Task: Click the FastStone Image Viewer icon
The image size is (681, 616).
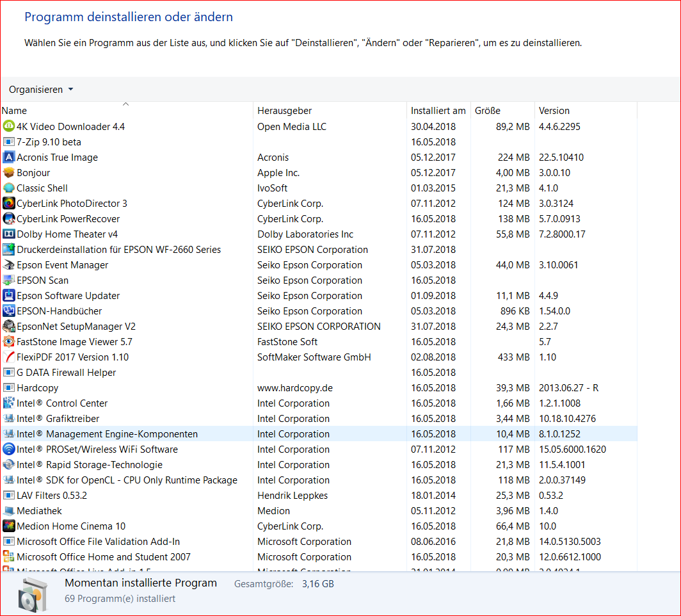Action: tap(9, 342)
